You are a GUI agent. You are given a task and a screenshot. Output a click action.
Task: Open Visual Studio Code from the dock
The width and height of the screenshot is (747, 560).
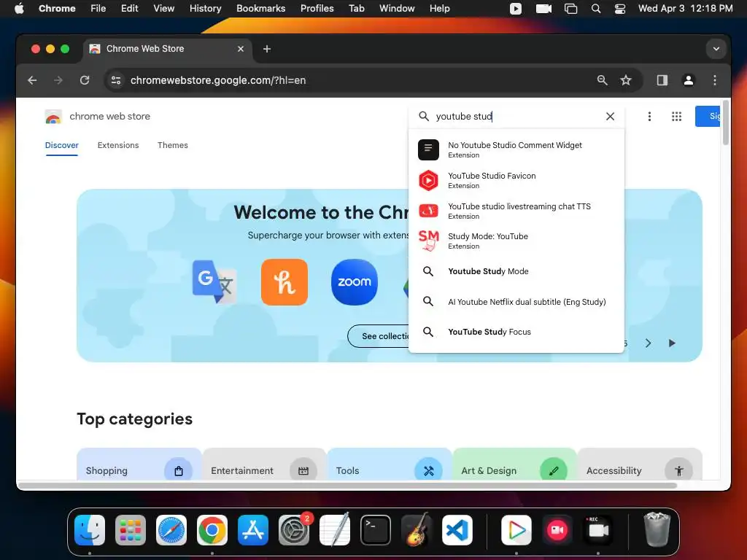(457, 530)
